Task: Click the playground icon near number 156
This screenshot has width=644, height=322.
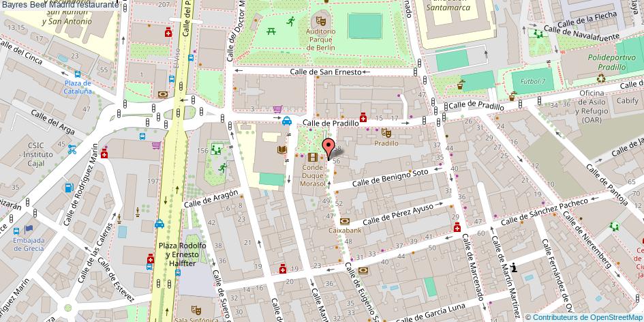Action: point(216,149)
